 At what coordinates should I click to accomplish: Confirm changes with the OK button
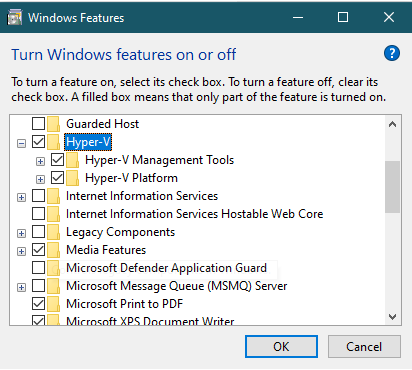click(x=281, y=347)
